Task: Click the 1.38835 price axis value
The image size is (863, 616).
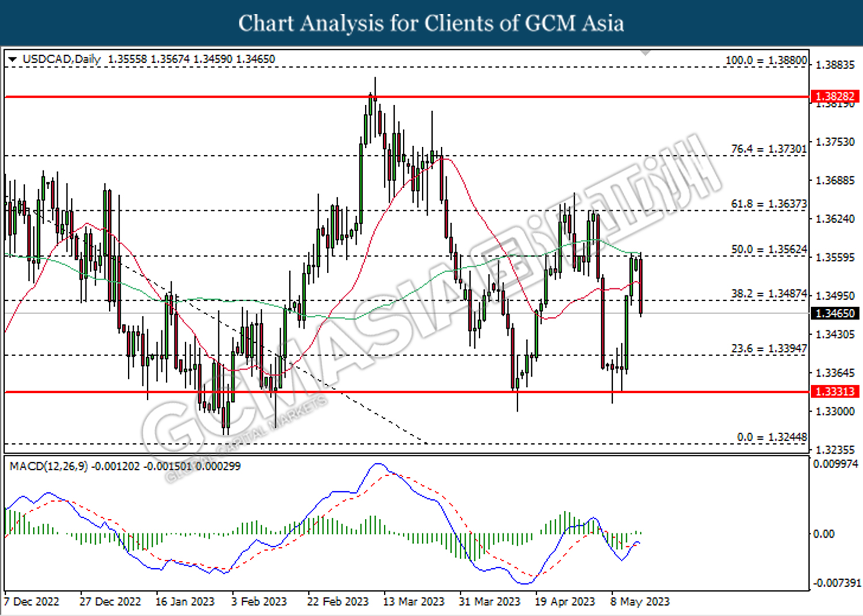Action: (835, 65)
